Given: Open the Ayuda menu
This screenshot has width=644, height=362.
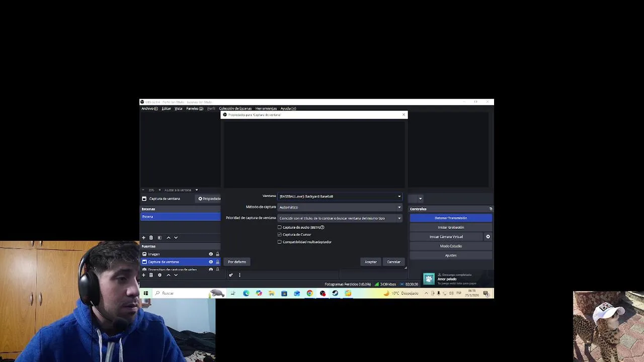Looking at the screenshot, I should [288, 109].
